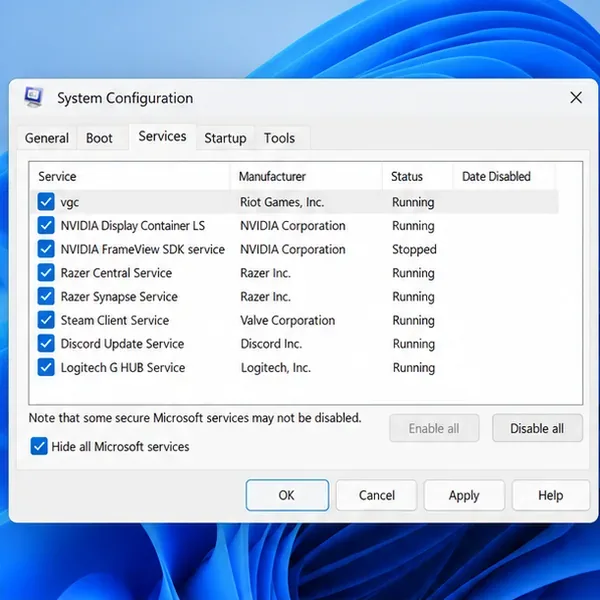Image resolution: width=600 pixels, height=600 pixels.
Task: Click Discord Inc. manufacturer cell
Action: [271, 344]
